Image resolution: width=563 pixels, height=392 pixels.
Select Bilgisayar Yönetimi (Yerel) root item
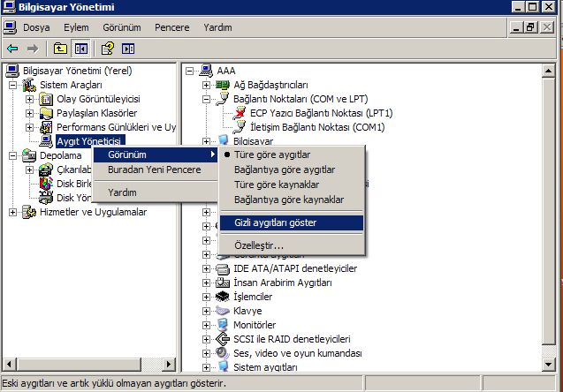77,71
